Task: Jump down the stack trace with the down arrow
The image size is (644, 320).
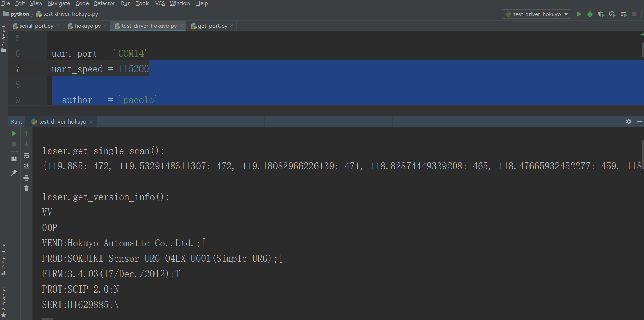Action: 26,144
